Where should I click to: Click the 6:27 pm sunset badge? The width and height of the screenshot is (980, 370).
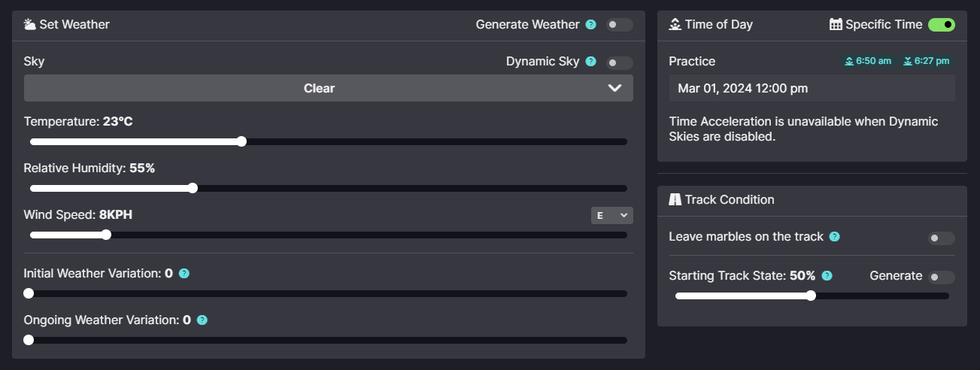(x=927, y=61)
